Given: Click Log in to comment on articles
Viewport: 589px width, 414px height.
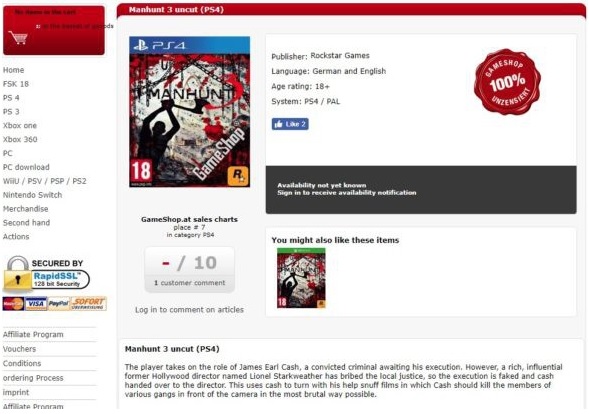Looking at the screenshot, I should tap(189, 310).
